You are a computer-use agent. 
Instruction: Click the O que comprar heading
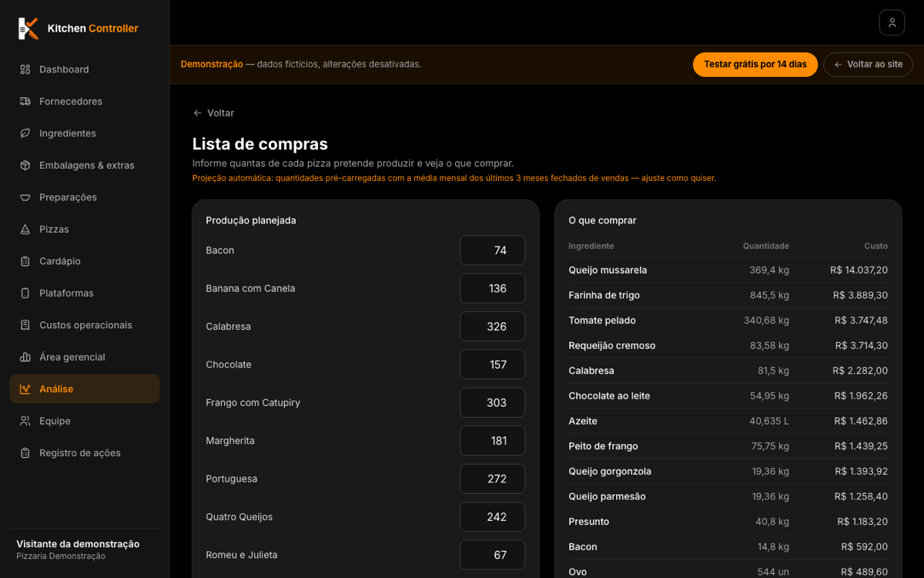[603, 220]
